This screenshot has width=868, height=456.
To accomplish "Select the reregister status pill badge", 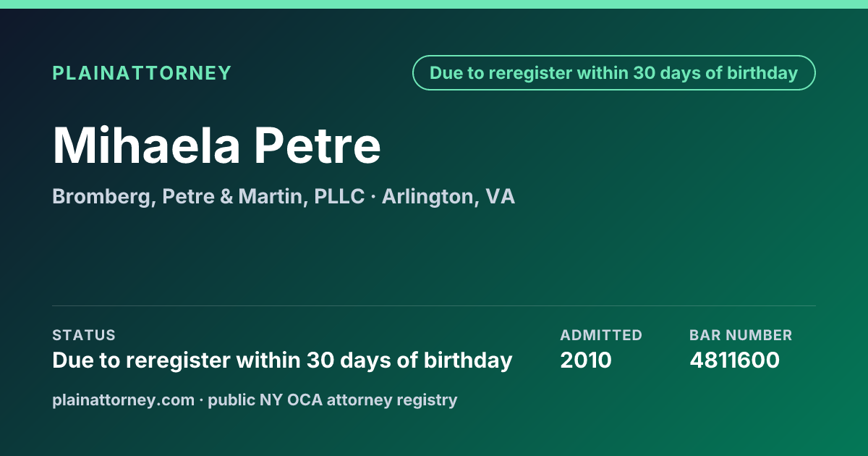I will [614, 73].
